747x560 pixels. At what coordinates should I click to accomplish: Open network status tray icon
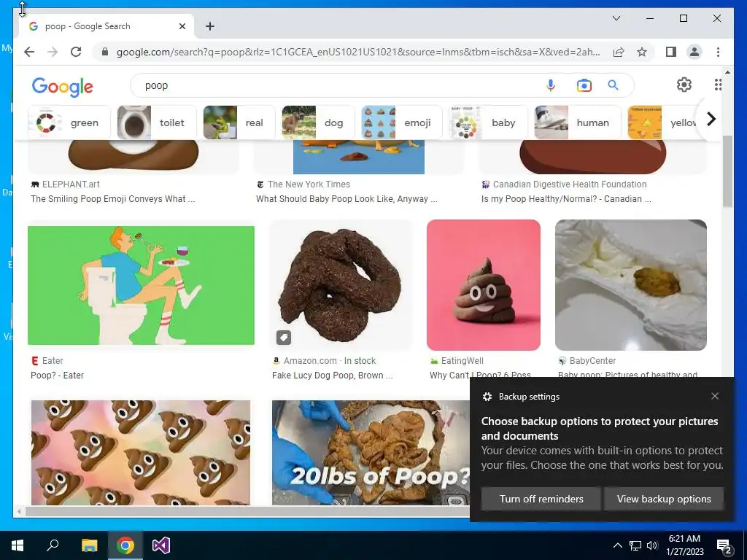point(635,545)
